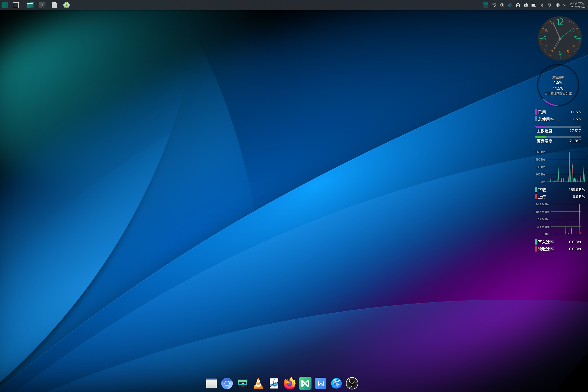Launch WPS Writer from the dock
The width and height of the screenshot is (588, 392).
click(321, 383)
